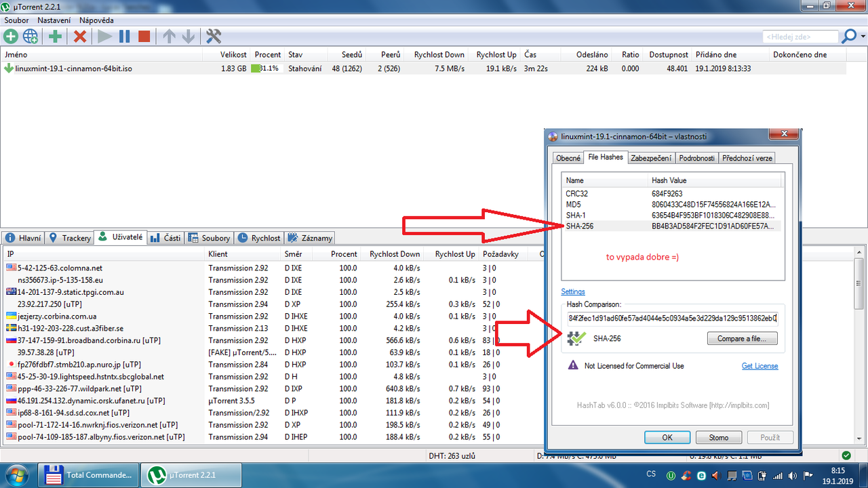Open preferences via the wrench and hammer icon
This screenshot has width=868, height=488.
[214, 37]
